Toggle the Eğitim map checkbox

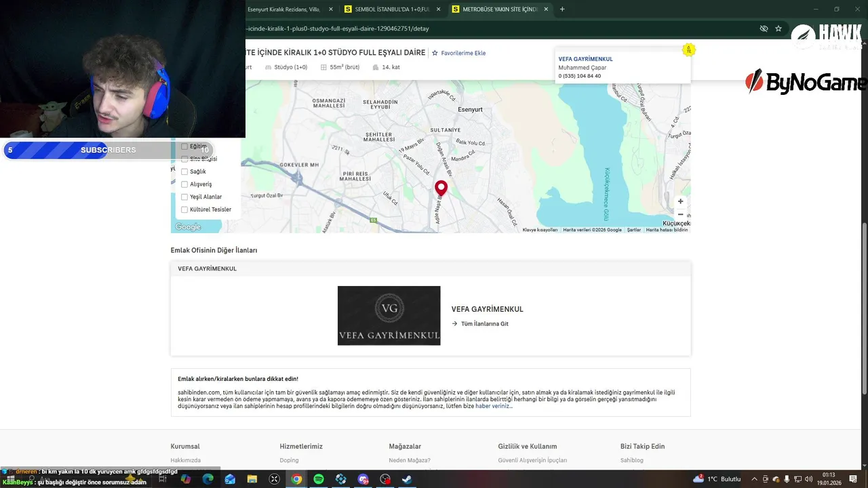click(x=184, y=146)
